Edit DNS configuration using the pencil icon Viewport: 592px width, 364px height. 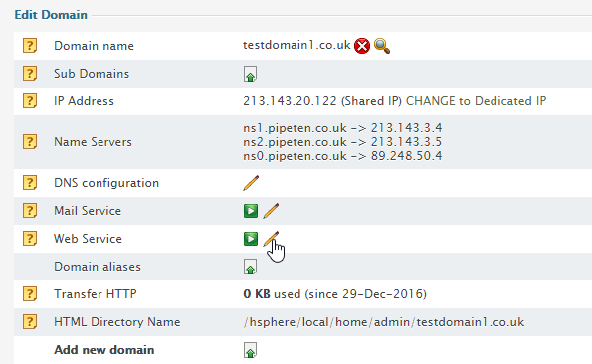(x=251, y=183)
